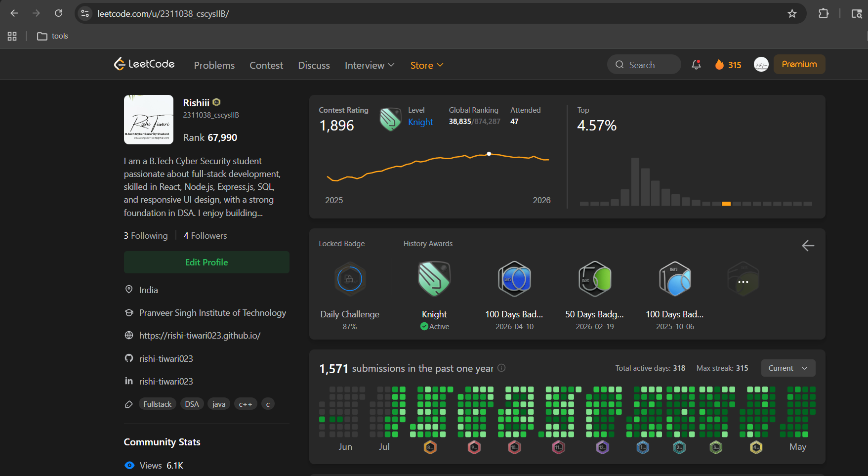Click the DSA skill tag
868x476 pixels.
point(192,404)
